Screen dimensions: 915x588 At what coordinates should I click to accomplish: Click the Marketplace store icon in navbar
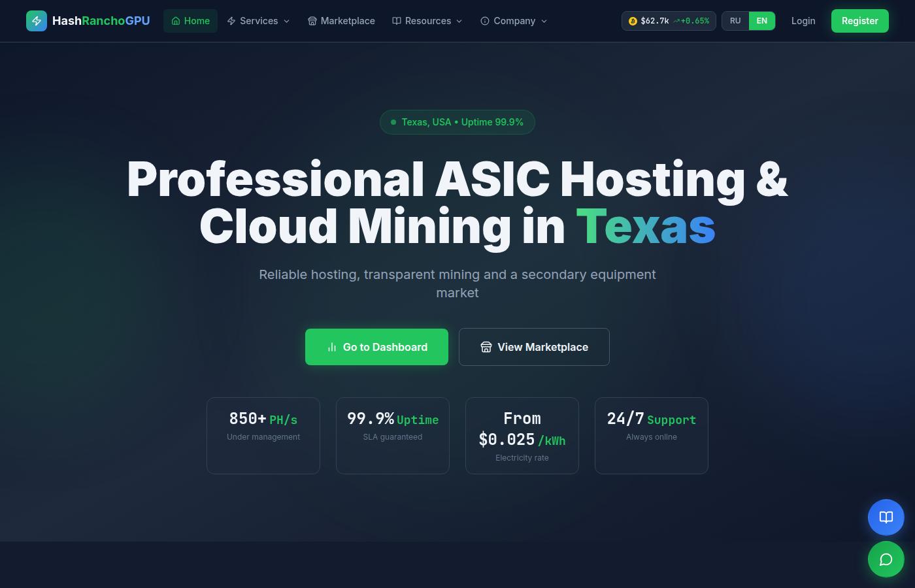pos(312,21)
